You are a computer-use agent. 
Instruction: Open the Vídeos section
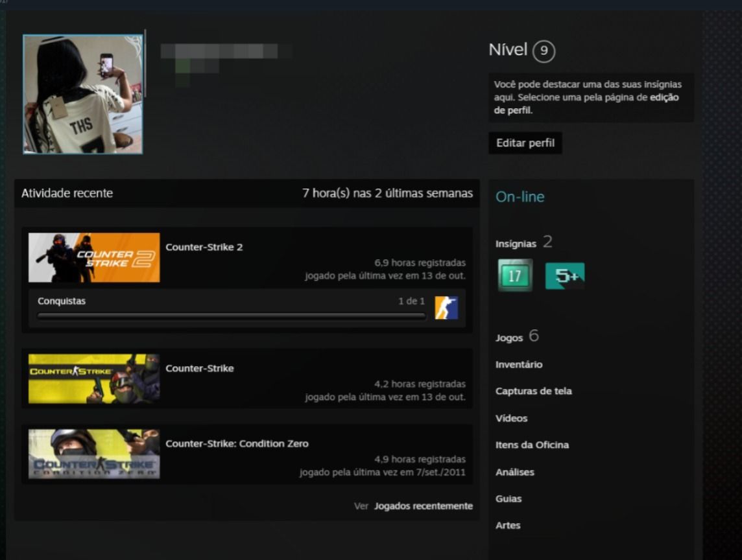pyautogui.click(x=511, y=418)
